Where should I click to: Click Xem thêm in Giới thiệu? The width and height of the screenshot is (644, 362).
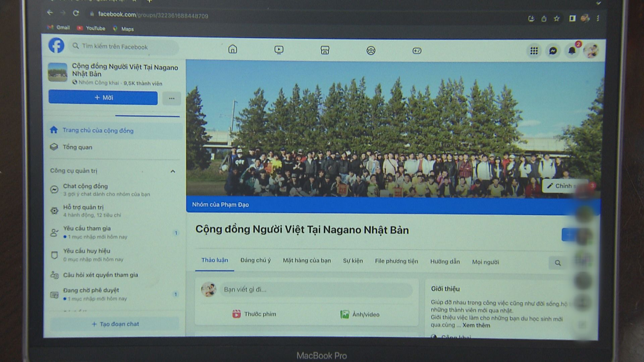(476, 325)
